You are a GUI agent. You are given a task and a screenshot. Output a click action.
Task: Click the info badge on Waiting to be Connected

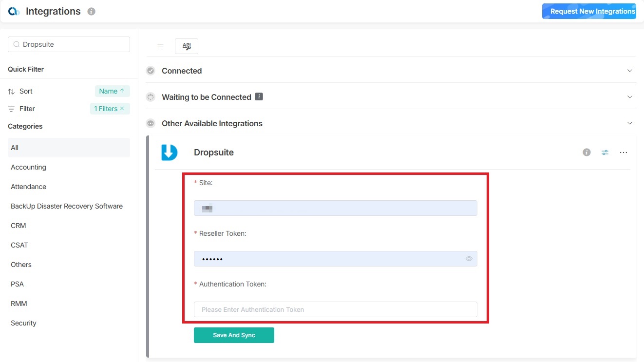259,96
